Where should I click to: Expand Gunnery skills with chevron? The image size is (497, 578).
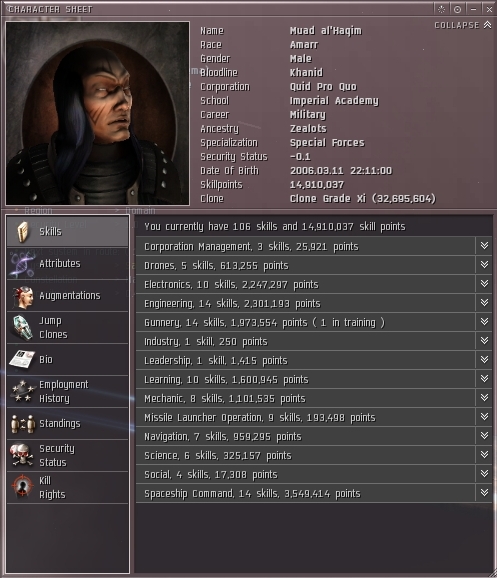(484, 322)
